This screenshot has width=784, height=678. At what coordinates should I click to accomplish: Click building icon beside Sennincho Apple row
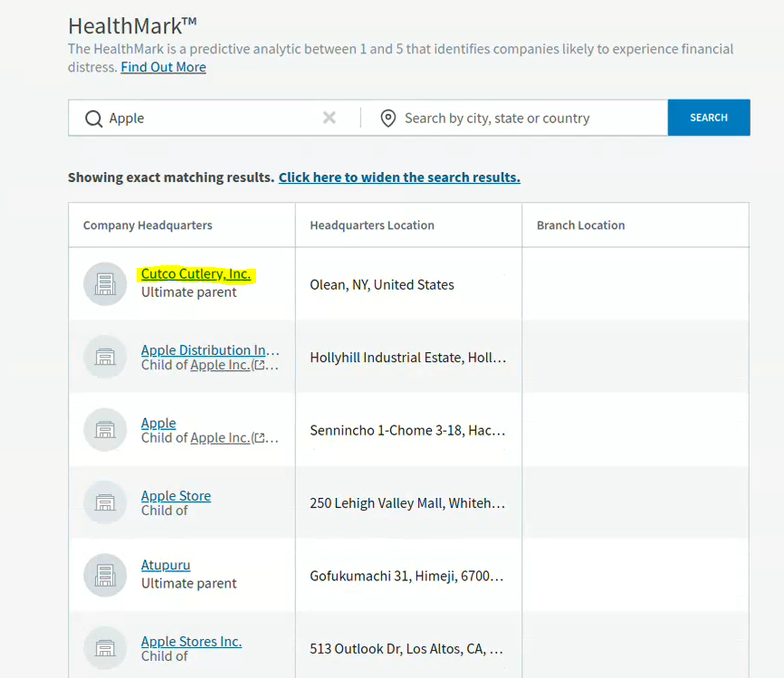click(x=105, y=430)
